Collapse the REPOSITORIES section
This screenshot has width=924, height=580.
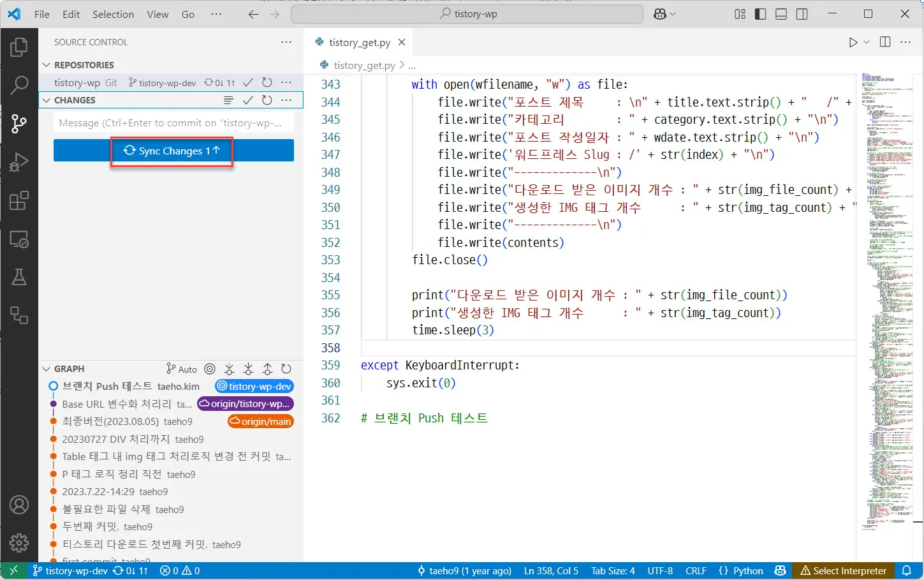45,64
